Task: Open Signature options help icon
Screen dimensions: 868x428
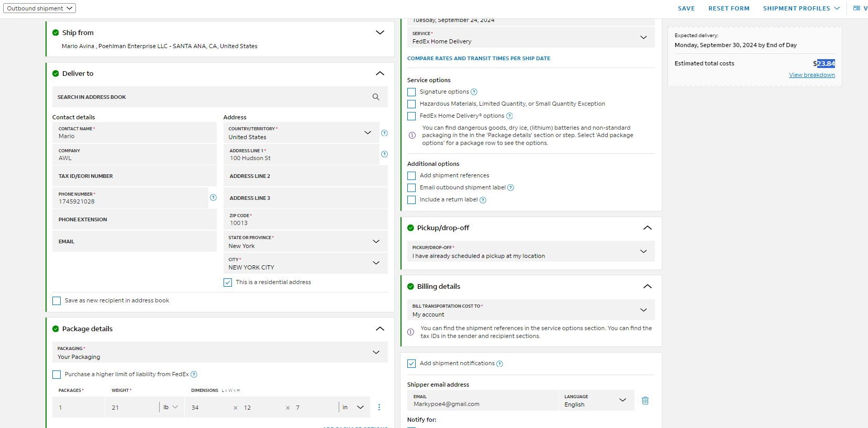Action: [474, 92]
